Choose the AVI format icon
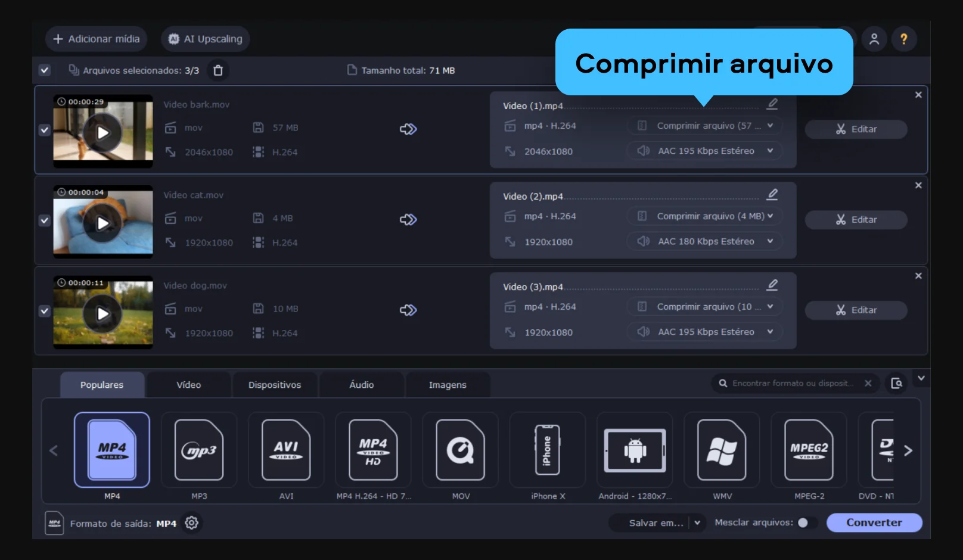The height and width of the screenshot is (560, 963). [286, 450]
